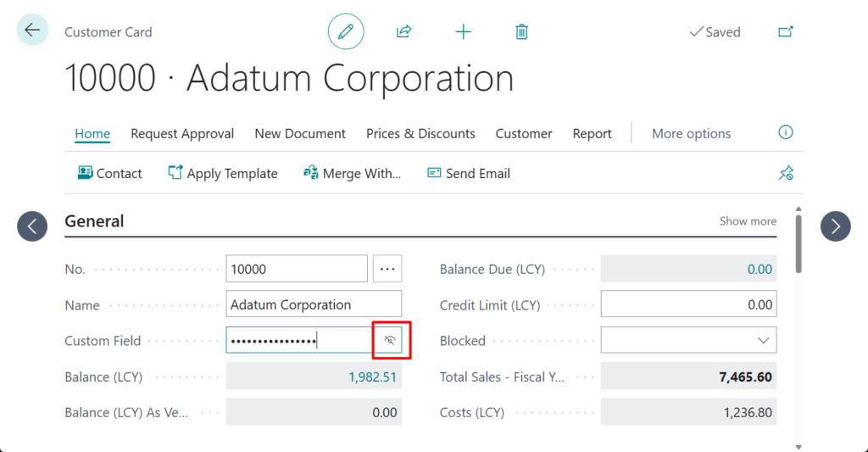Expand General with Show more
This screenshot has height=452, width=868.
[x=748, y=221]
